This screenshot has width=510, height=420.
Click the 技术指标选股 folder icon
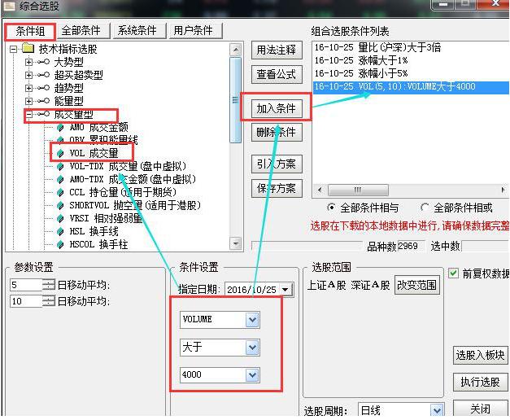tap(28, 49)
